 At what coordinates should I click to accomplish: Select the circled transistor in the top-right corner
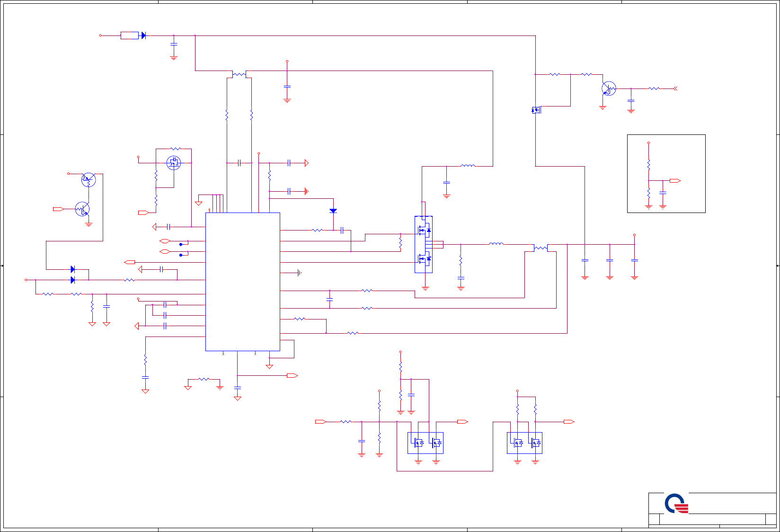609,89
